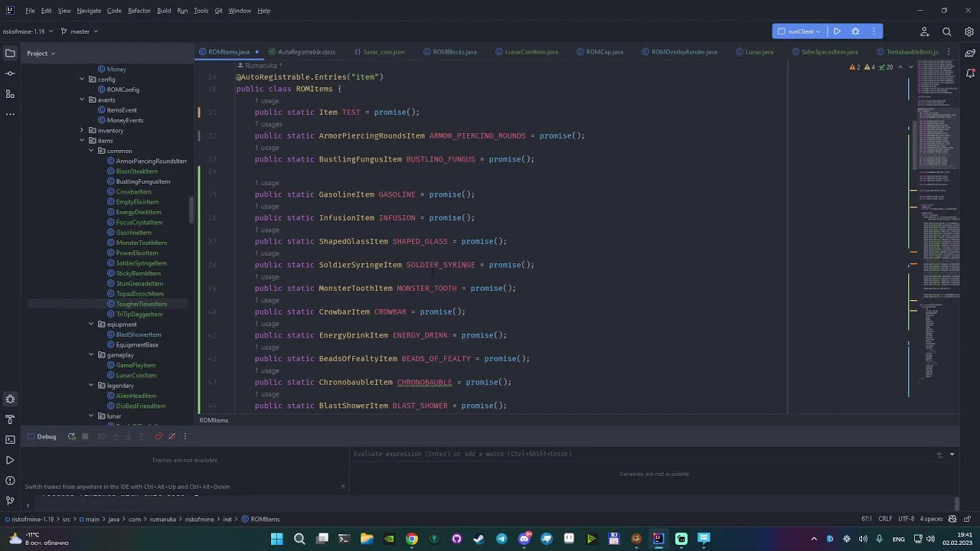Open Search Everywhere magnifier in title bar
Viewport: 980px width, 551px height.
pyautogui.click(x=947, y=31)
